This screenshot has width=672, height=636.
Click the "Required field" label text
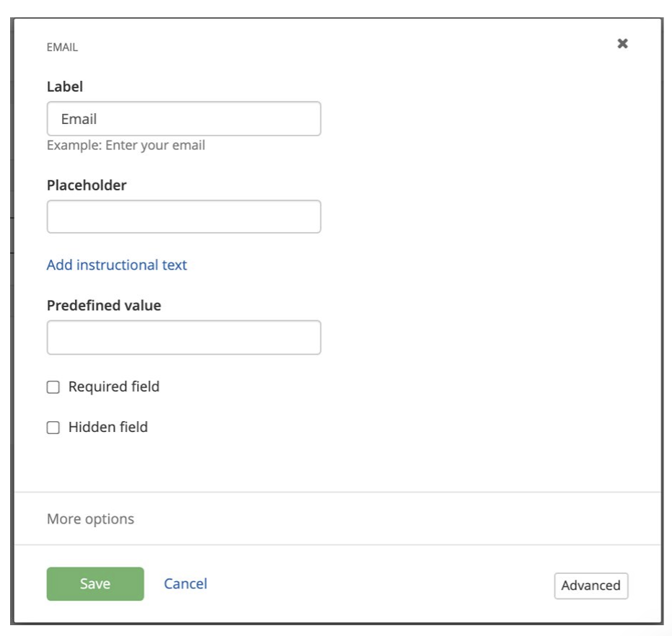114,387
